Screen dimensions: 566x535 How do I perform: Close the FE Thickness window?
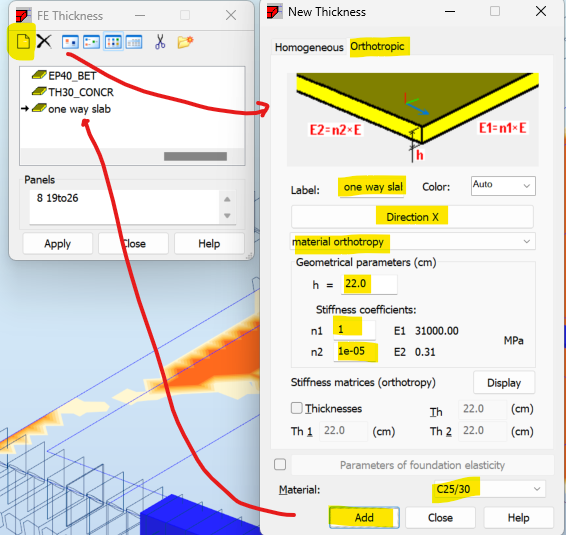click(x=231, y=15)
